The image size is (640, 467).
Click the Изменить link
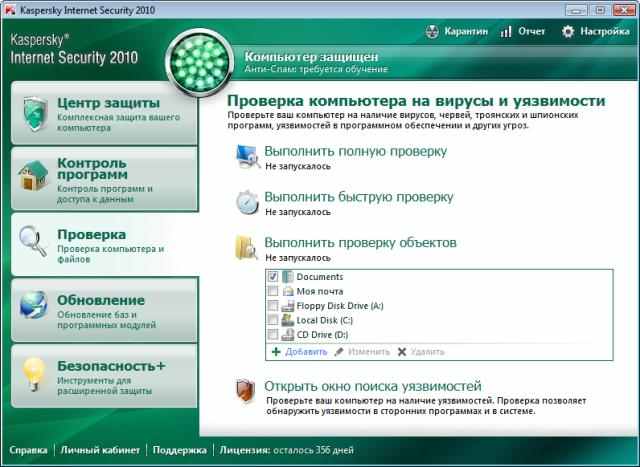(369, 352)
